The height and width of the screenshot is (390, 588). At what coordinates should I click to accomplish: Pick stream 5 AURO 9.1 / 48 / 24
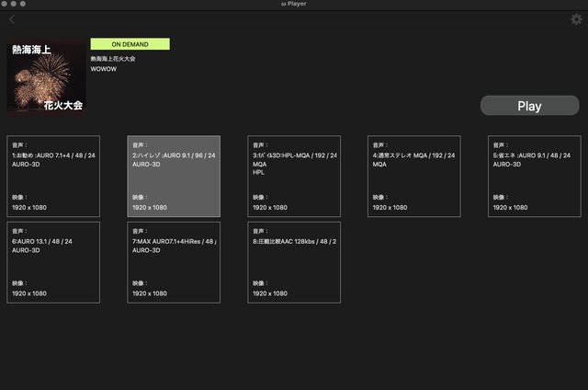535,176
